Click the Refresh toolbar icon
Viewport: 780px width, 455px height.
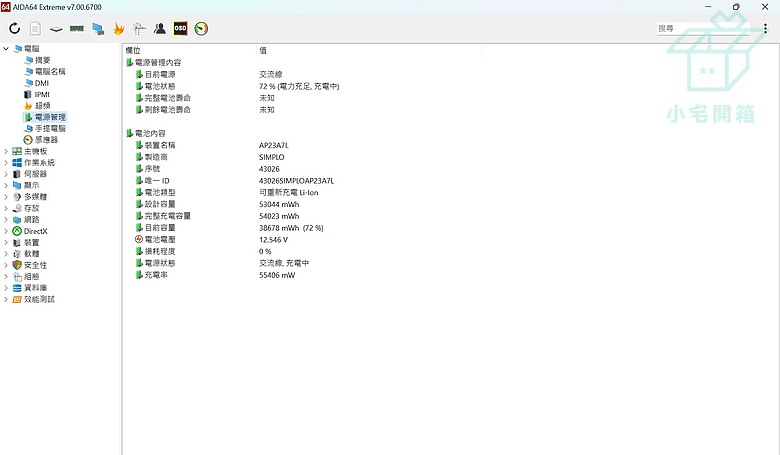(14, 28)
